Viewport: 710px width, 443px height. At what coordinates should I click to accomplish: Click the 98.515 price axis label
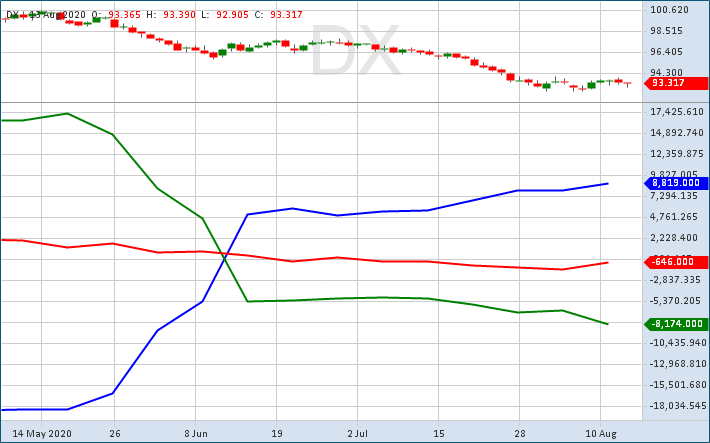tap(666, 31)
